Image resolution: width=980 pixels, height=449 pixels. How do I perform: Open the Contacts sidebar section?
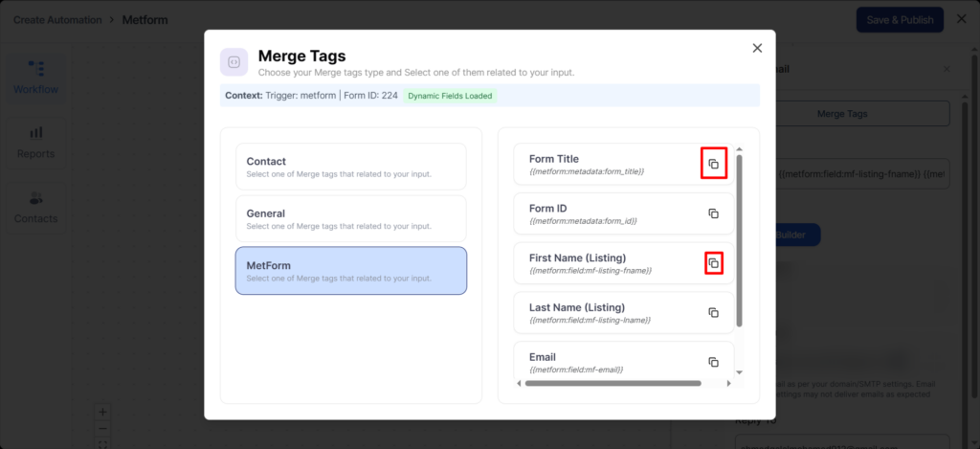35,207
